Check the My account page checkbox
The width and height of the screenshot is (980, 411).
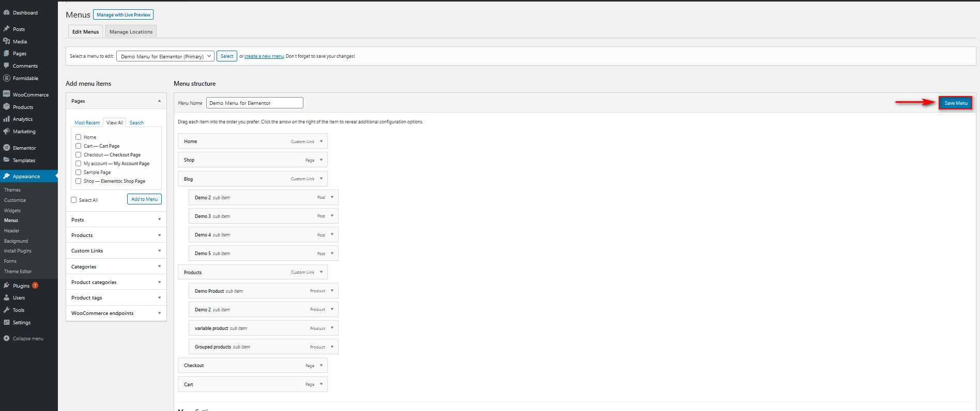79,164
